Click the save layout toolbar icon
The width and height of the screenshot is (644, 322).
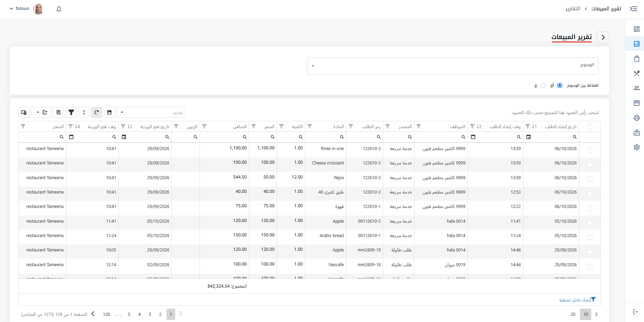[109, 112]
